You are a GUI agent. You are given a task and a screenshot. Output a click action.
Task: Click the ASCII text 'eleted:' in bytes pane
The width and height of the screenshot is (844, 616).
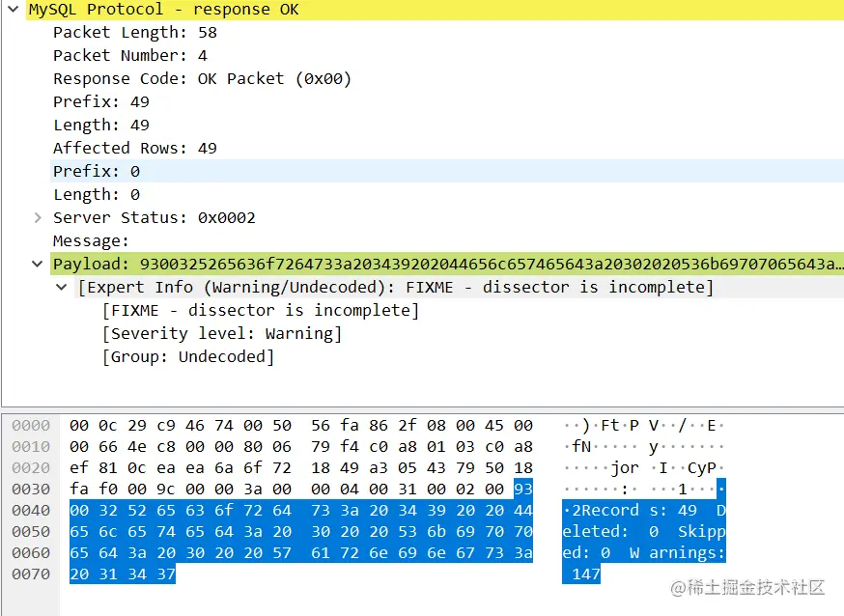click(595, 532)
